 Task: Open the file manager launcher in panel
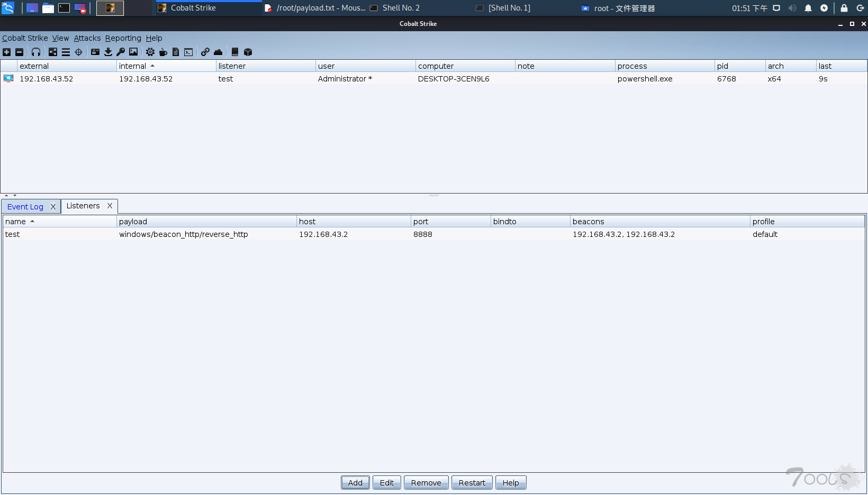click(48, 8)
